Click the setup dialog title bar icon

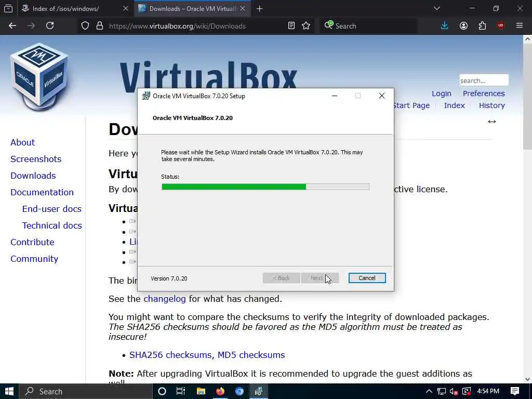146,96
